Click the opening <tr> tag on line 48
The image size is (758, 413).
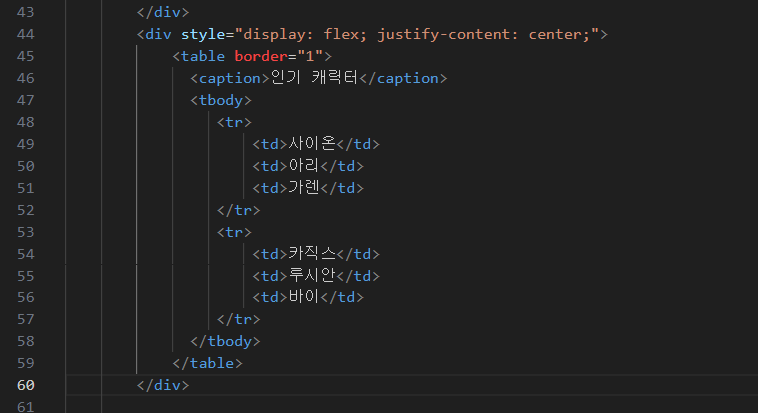click(x=234, y=122)
